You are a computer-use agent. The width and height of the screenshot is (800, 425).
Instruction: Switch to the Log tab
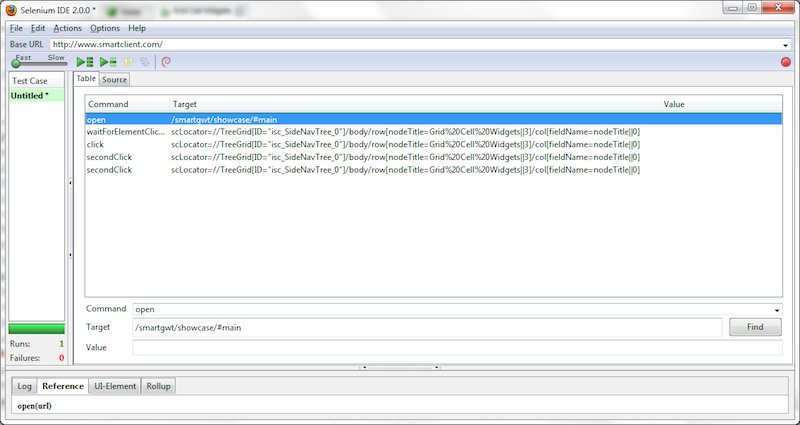click(x=24, y=386)
